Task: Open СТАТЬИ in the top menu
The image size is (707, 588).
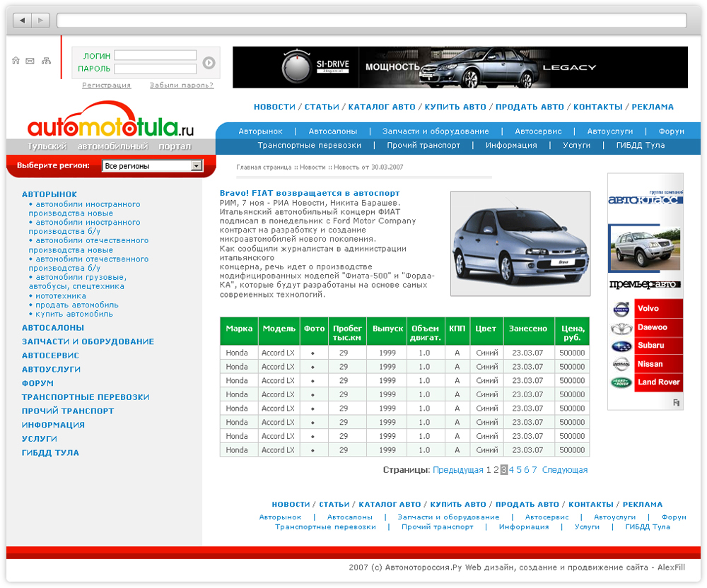Action: coord(322,107)
